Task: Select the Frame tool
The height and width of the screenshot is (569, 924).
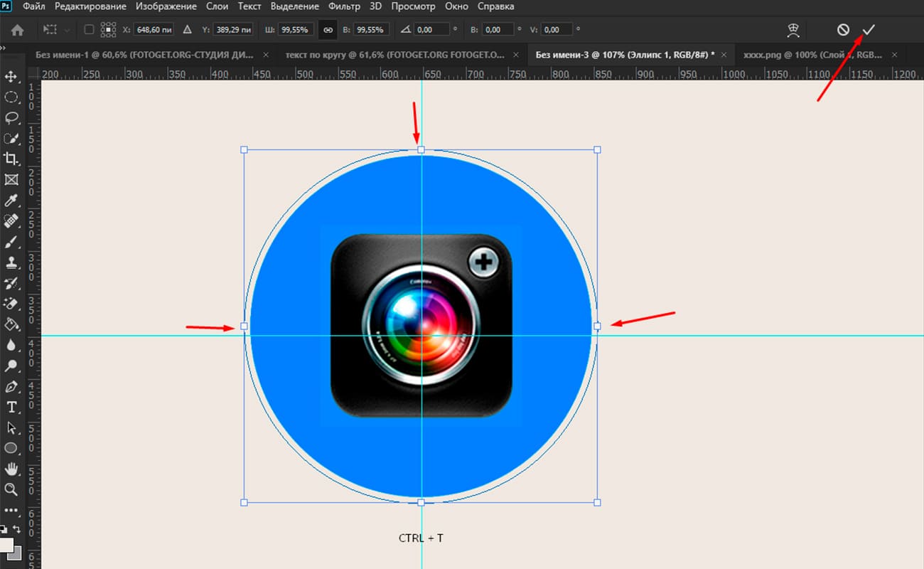Action: point(11,179)
